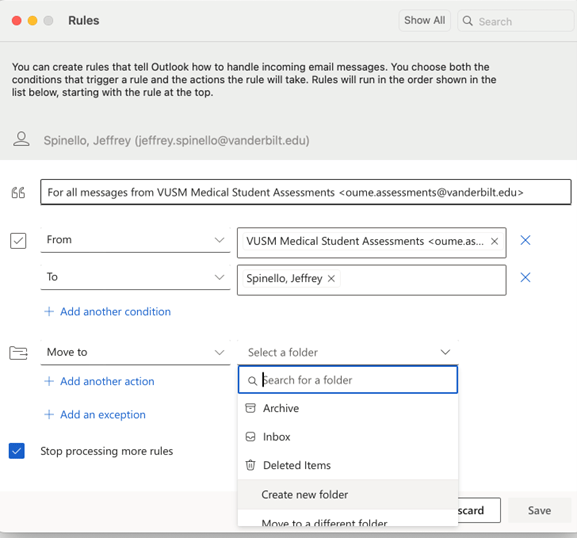This screenshot has width=577, height=538.
Task: Click the quotation mark rule name icon
Action: coord(18,192)
